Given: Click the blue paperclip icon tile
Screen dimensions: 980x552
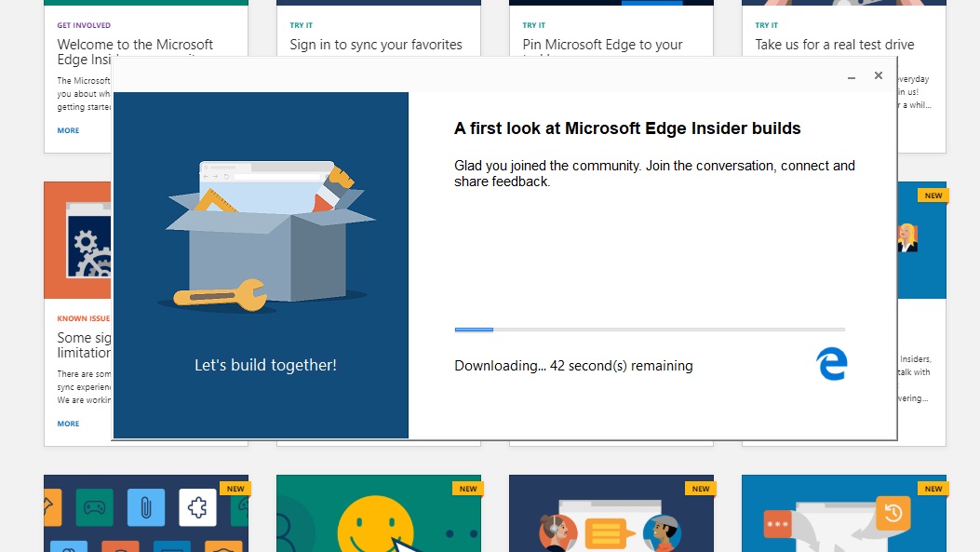Looking at the screenshot, I should 146,508.
